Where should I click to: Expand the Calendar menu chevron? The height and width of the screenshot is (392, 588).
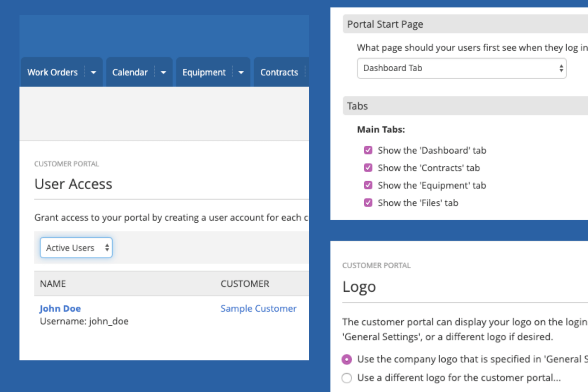163,72
